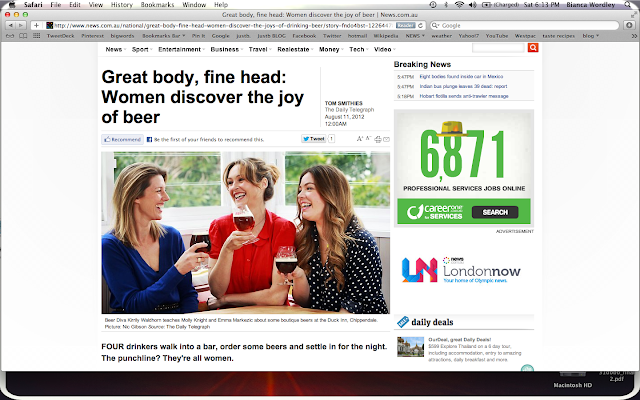Go back with the Safari back arrow
This screenshot has width=640, height=400.
(x=11, y=25)
